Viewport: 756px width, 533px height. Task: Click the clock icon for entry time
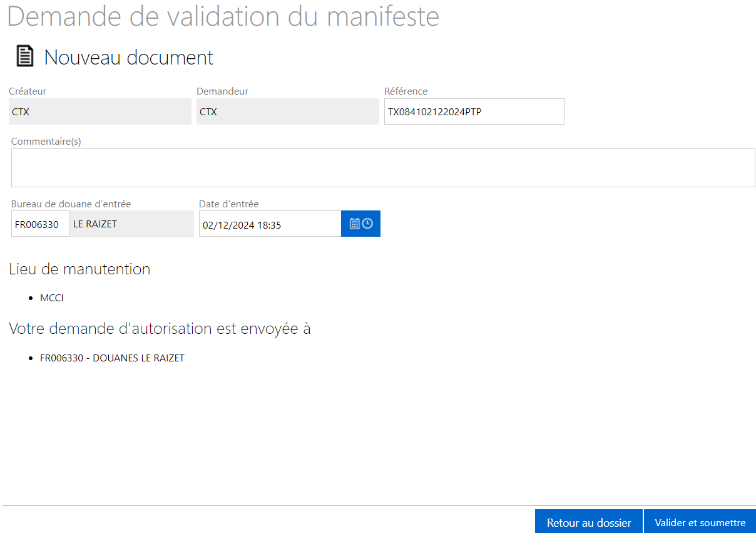[368, 224]
